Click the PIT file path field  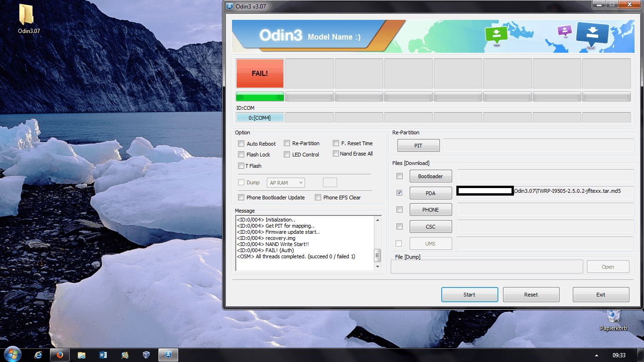point(538,145)
